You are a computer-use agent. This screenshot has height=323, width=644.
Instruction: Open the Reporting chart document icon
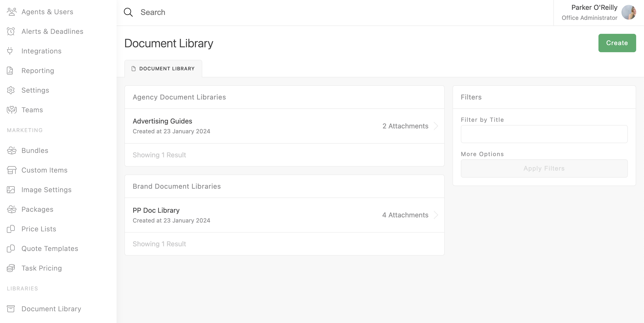[10, 71]
